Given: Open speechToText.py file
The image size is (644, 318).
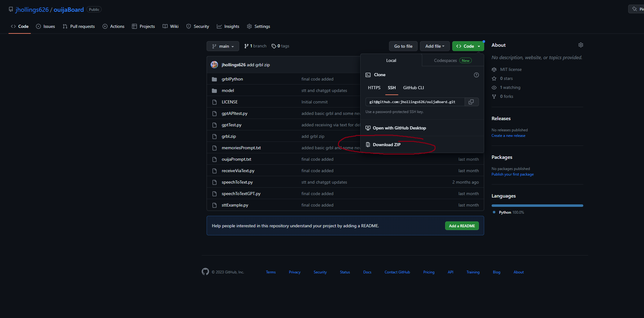Looking at the screenshot, I should (x=237, y=182).
